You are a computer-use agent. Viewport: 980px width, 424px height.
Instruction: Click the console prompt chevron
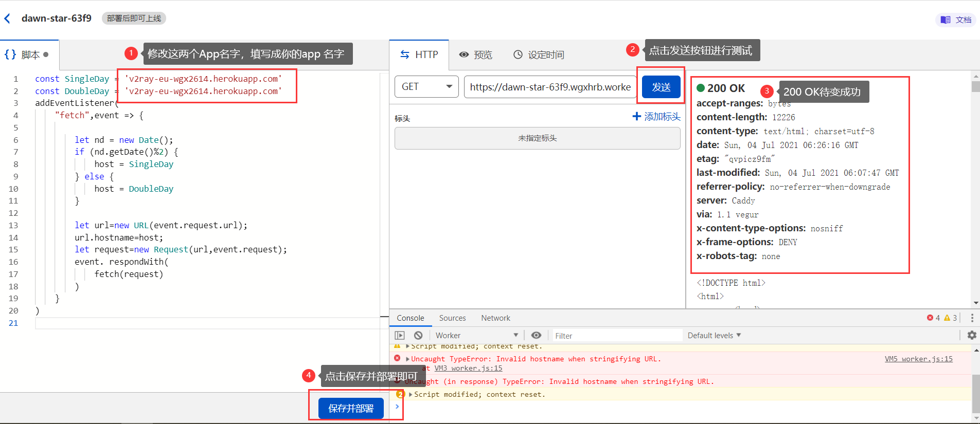pyautogui.click(x=397, y=407)
